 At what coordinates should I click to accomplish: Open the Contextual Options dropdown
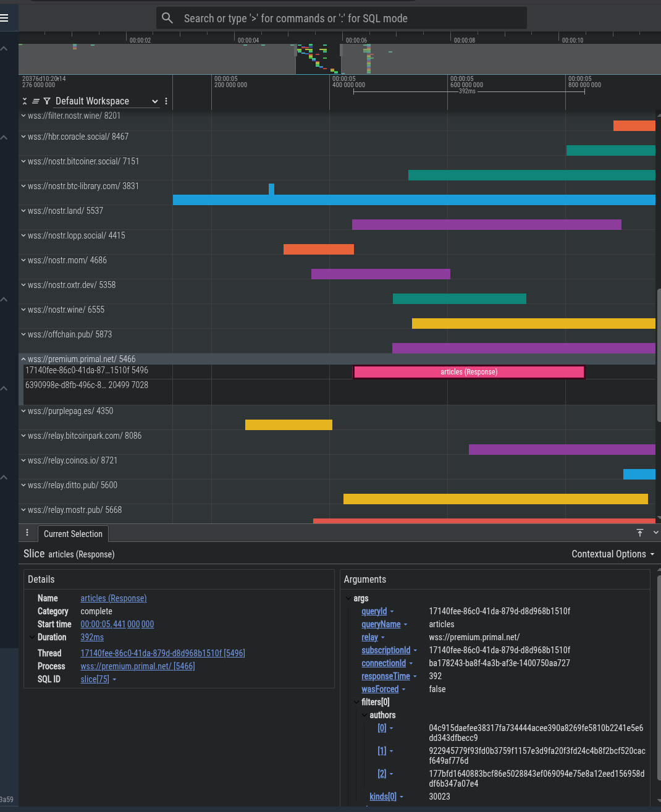pyautogui.click(x=612, y=554)
